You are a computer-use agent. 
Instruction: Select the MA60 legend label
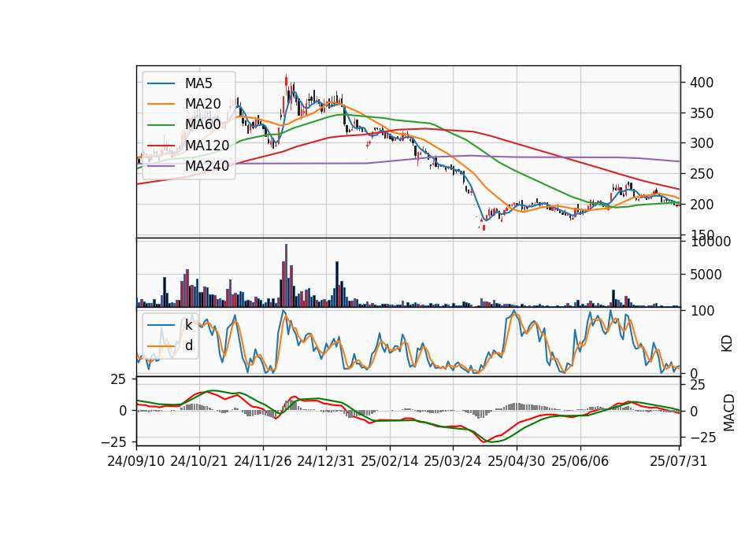pos(202,125)
